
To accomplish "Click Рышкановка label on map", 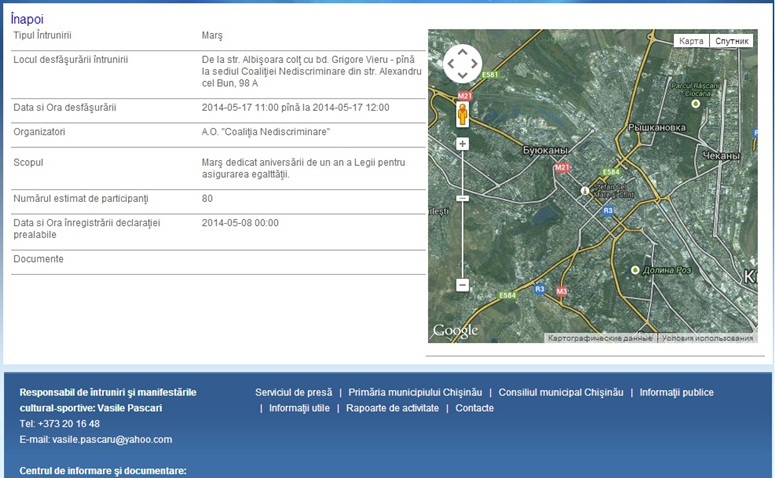I will (x=657, y=128).
